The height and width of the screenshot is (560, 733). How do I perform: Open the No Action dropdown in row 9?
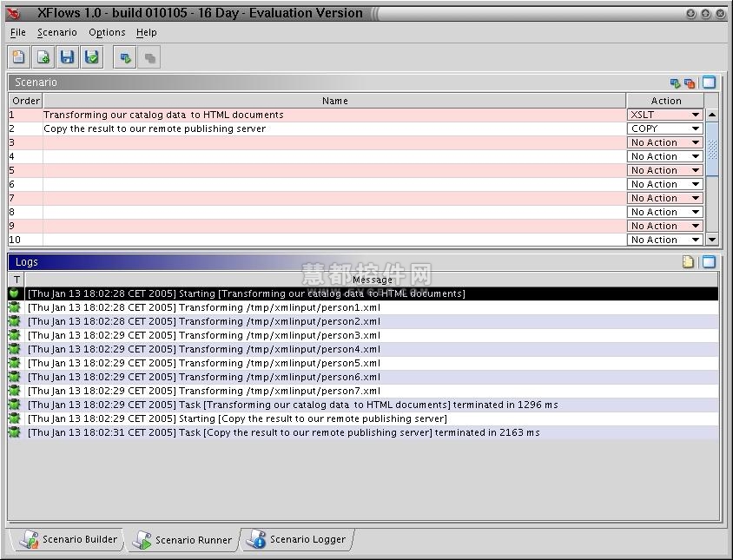click(x=664, y=226)
